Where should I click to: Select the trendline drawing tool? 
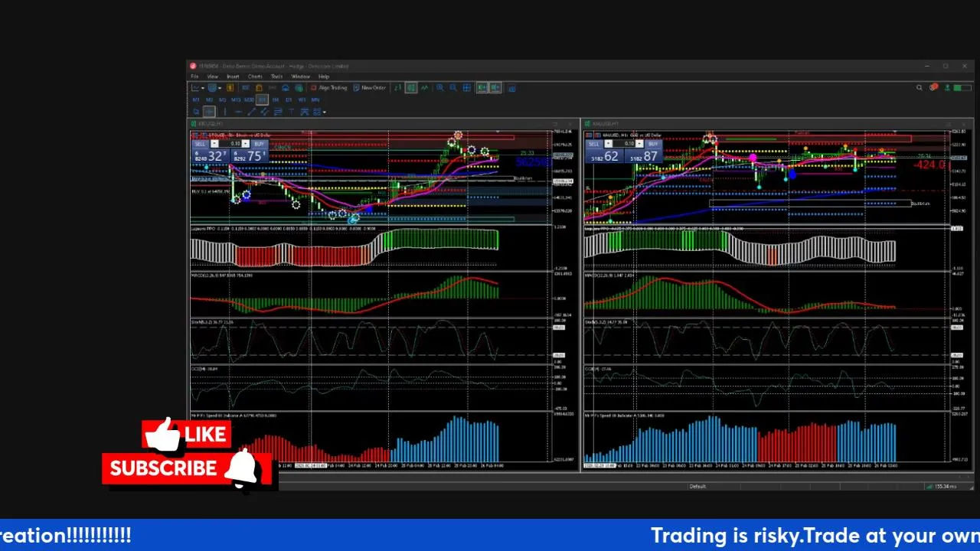(x=252, y=112)
